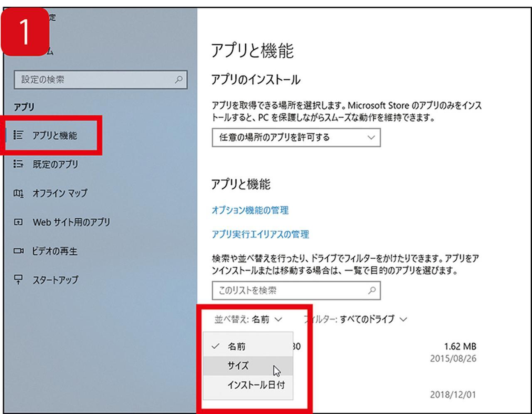
Task: Open the 任意の場所のアプリを許可する dropdown
Action: point(296,137)
